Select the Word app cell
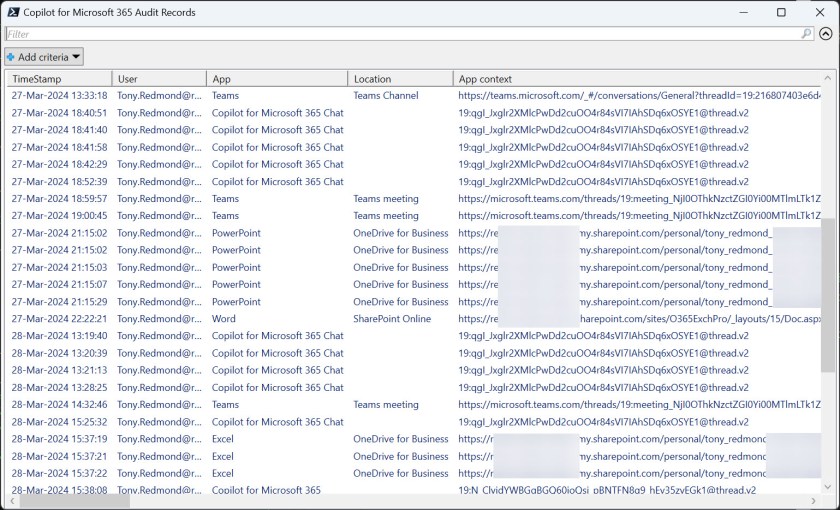 [223, 319]
